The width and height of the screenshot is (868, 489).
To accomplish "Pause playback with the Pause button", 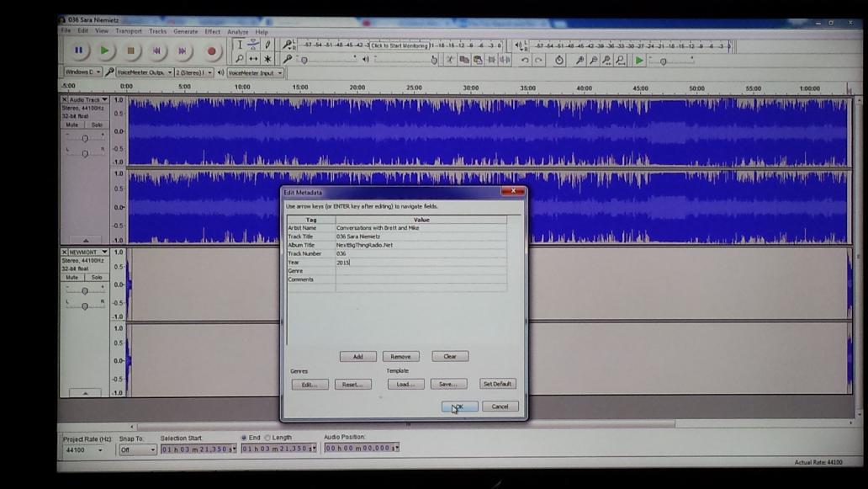I will 78,51.
